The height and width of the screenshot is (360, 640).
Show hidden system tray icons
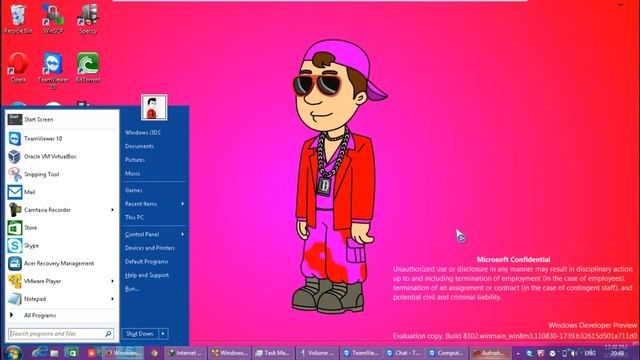518,353
